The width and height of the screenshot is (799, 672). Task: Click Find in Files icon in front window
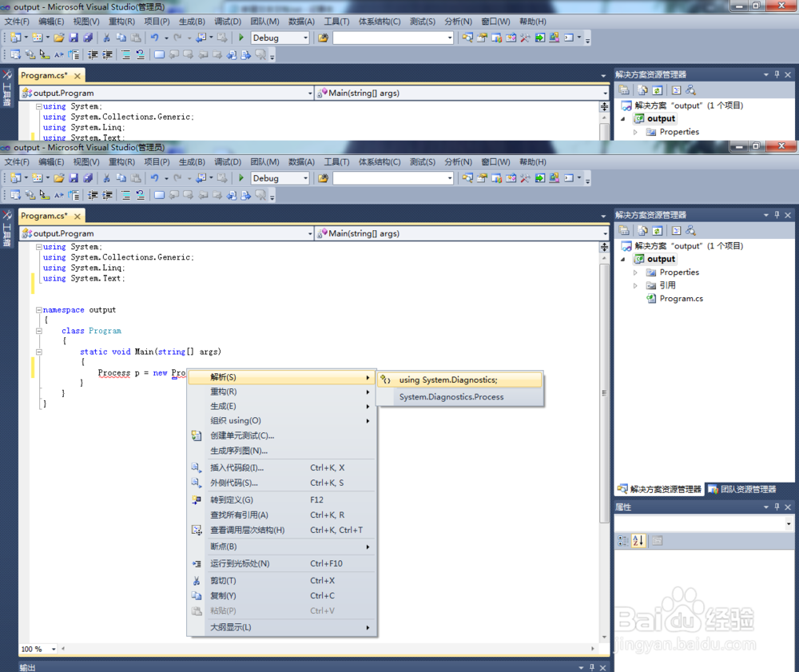323,178
